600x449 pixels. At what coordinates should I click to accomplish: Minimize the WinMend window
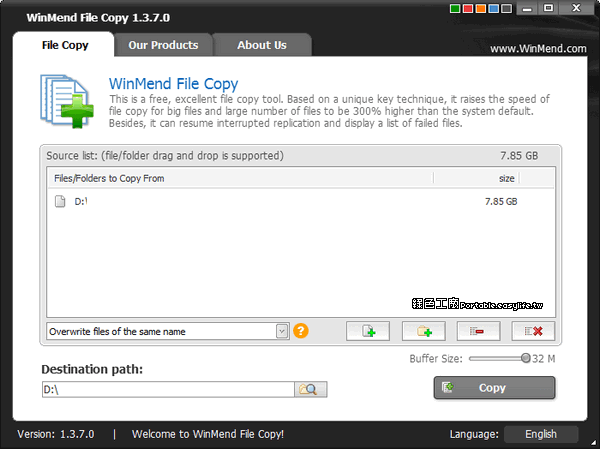coord(527,8)
